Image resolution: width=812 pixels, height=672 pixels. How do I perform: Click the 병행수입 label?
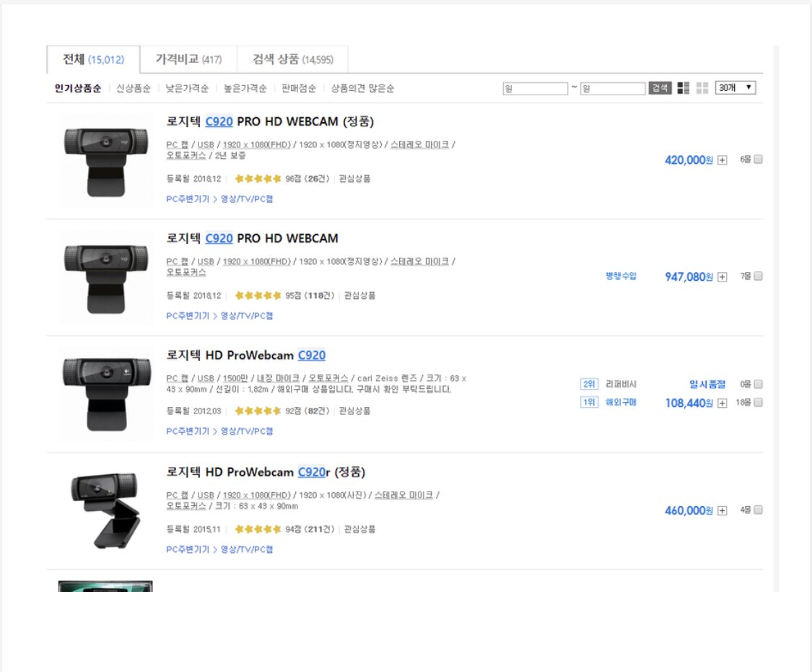click(621, 276)
